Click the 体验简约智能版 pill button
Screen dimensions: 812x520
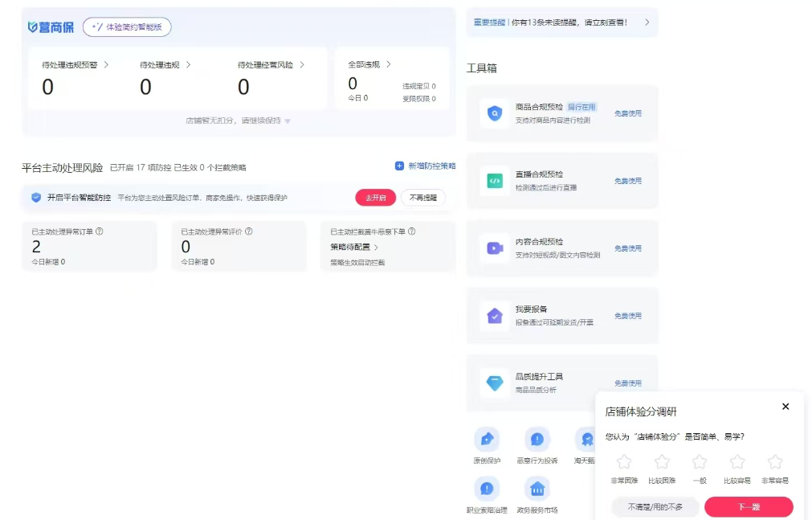(x=127, y=27)
